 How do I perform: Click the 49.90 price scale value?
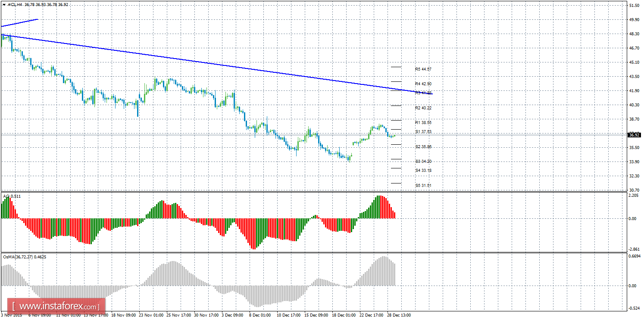coord(634,20)
